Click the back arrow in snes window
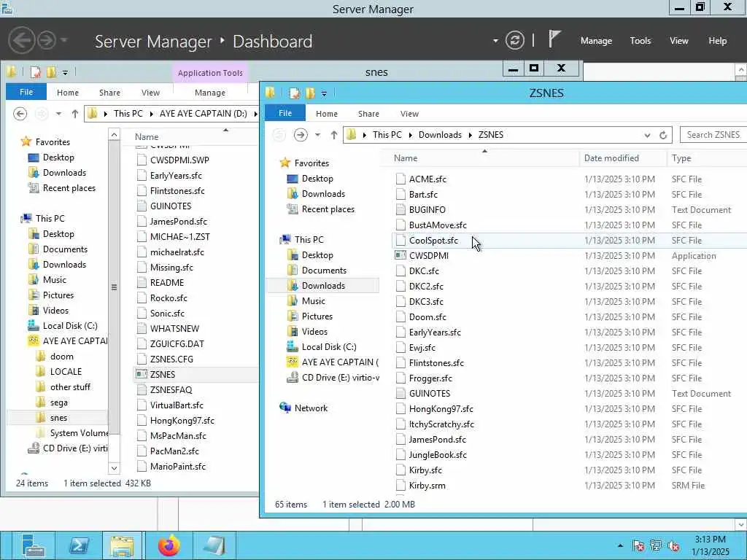The width and height of the screenshot is (747, 560). 20,114
